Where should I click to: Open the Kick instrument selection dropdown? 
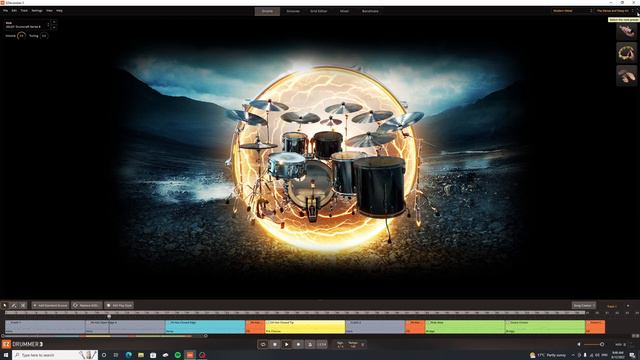[27, 25]
